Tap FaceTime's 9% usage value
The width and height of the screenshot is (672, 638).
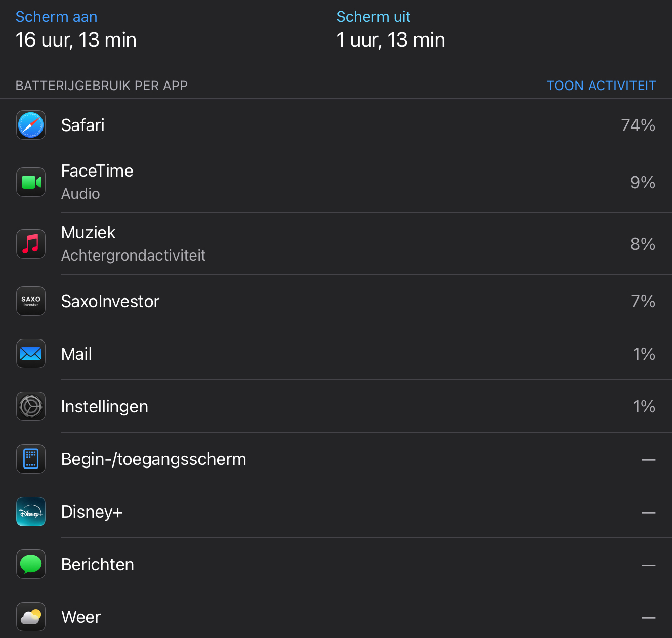coord(642,182)
